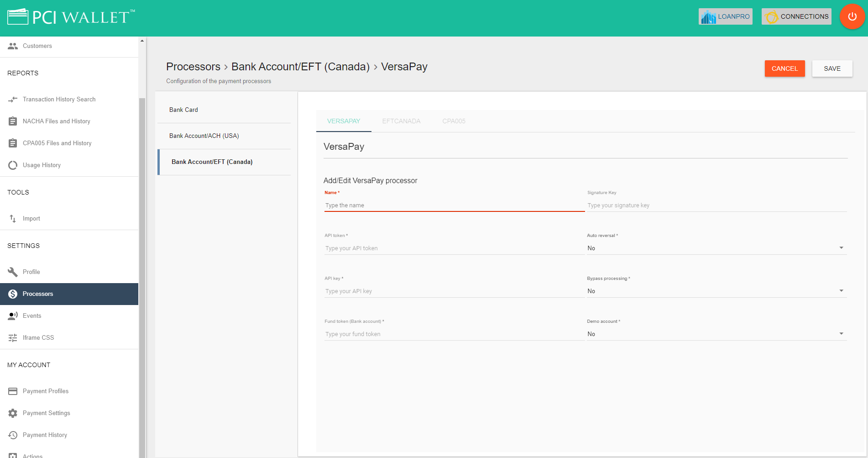Click the CPA005 Files clipboard icon
This screenshot has height=458, width=868.
[x=13, y=143]
